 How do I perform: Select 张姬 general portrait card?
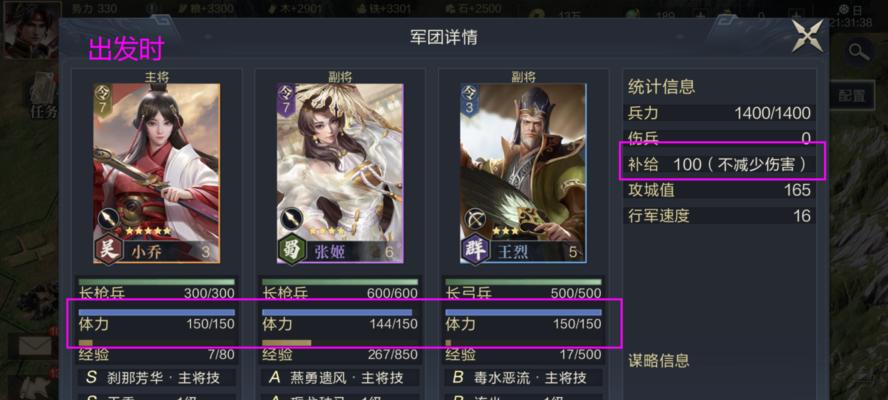[340, 173]
